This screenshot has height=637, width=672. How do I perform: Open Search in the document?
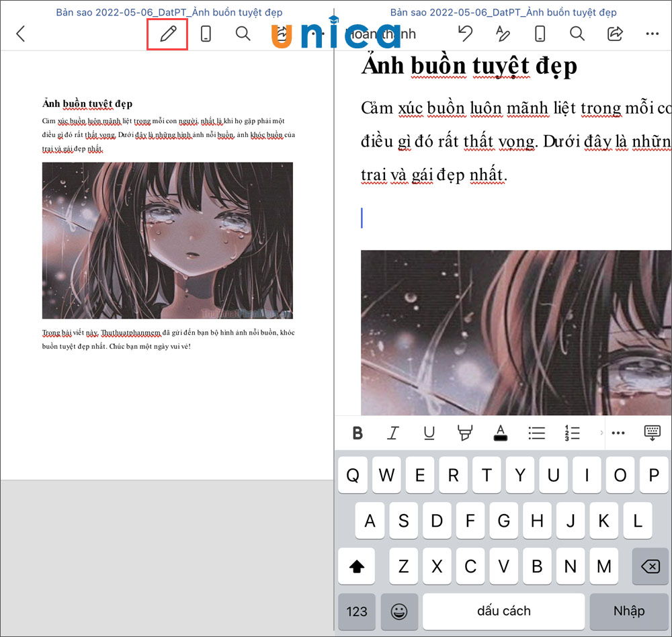[x=577, y=34]
